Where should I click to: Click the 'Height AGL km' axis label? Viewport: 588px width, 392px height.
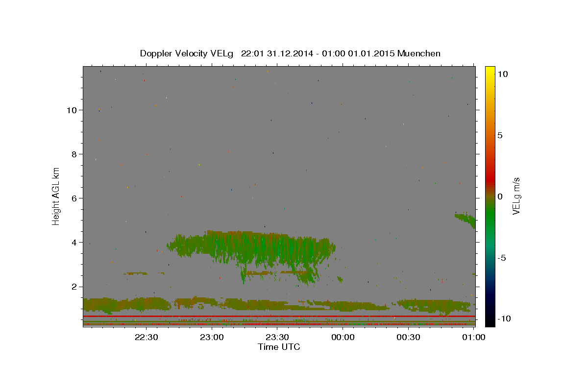[x=56, y=196]
